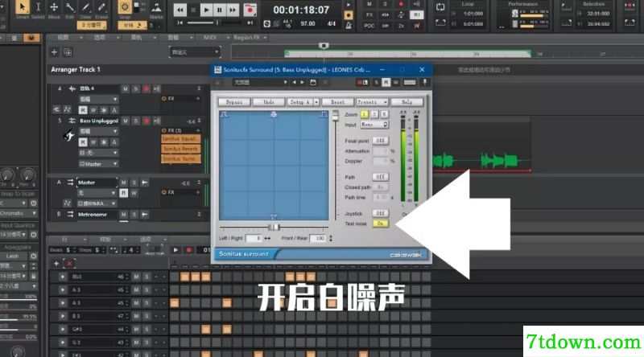Arm track 4 for recording
The image size is (644, 357).
pos(146,88)
